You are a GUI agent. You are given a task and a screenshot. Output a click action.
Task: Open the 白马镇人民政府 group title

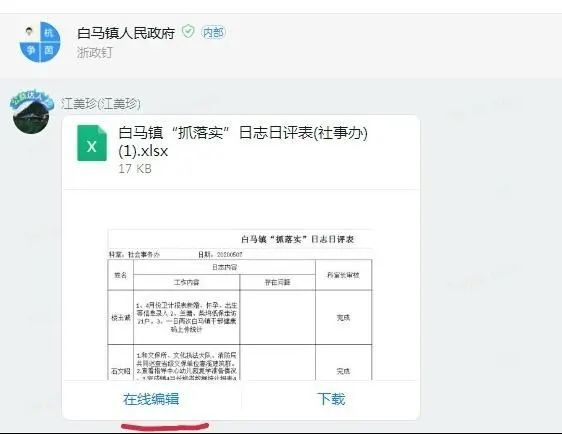click(x=126, y=33)
